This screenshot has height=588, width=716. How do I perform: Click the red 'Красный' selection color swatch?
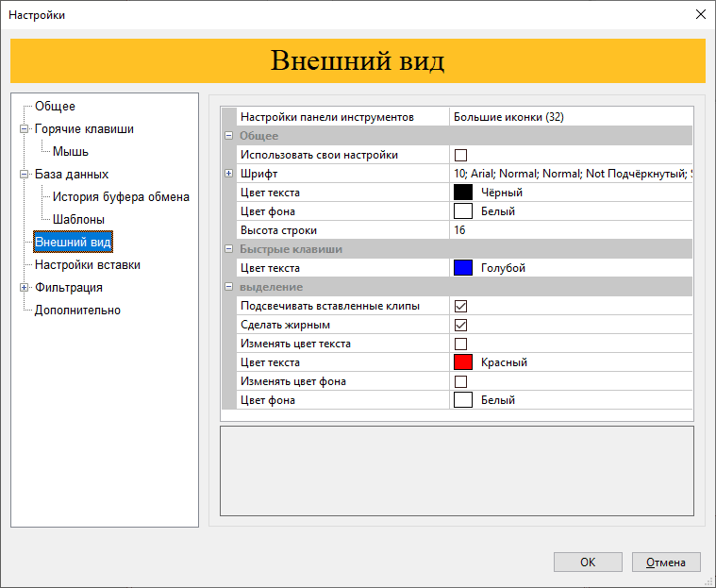pos(463,362)
